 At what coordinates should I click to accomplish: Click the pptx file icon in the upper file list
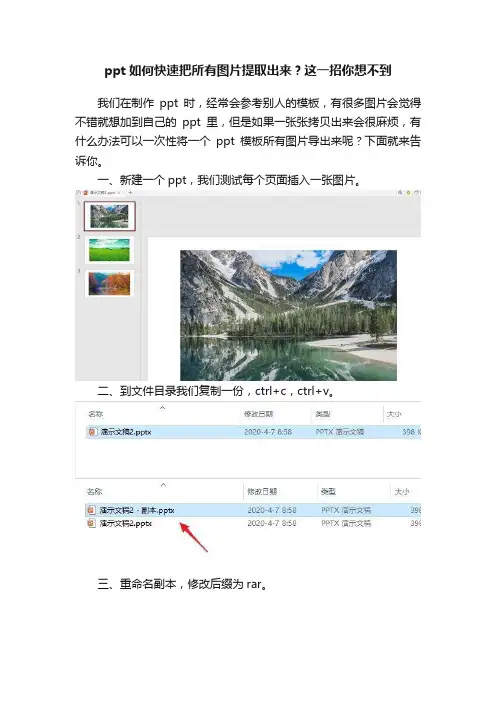[93, 432]
